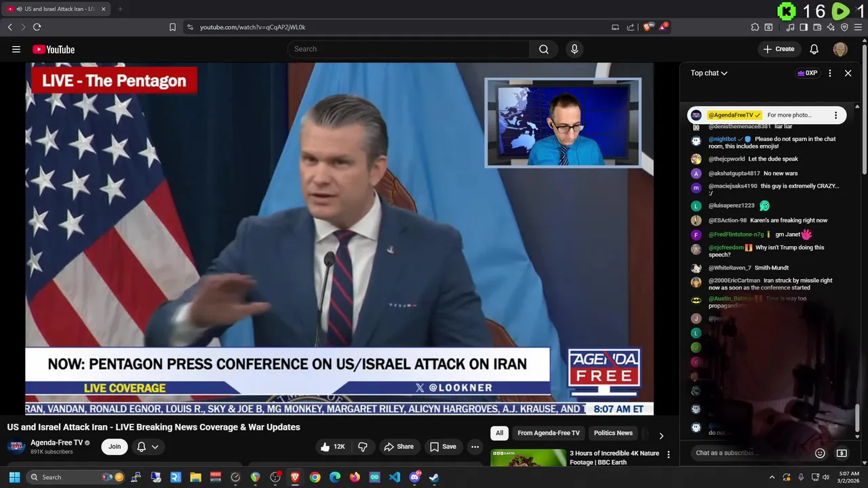
Task: Expand the Top chat dropdown
Action: coord(709,73)
